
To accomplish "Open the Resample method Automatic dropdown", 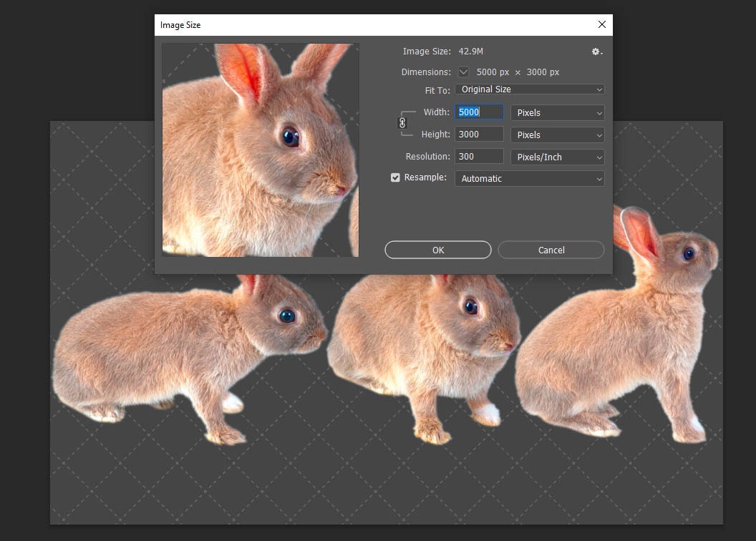I will click(529, 178).
